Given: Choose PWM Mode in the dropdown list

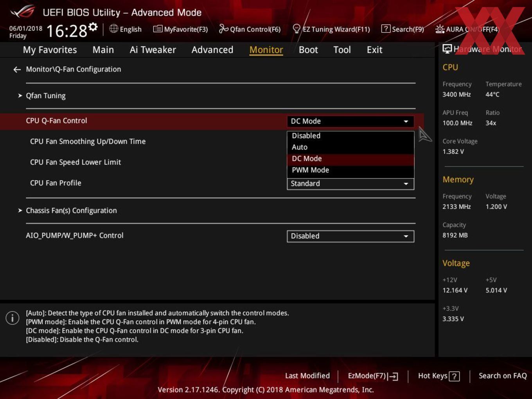Looking at the screenshot, I should click(350, 170).
